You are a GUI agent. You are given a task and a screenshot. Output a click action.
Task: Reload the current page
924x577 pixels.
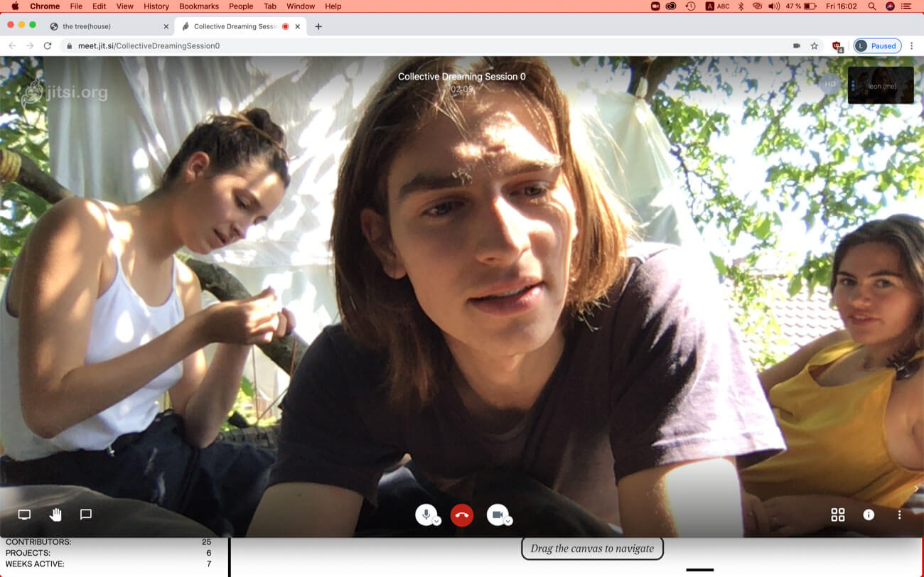point(48,46)
